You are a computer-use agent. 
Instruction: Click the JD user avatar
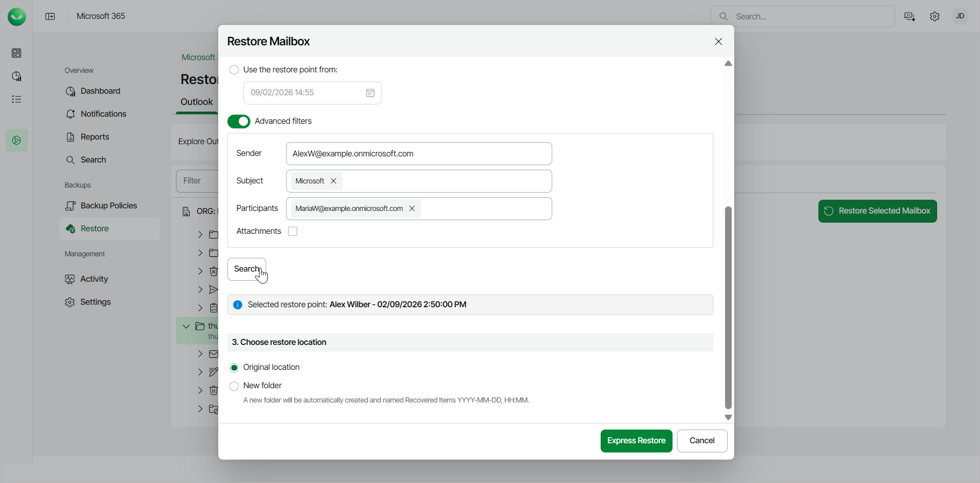pos(960,16)
